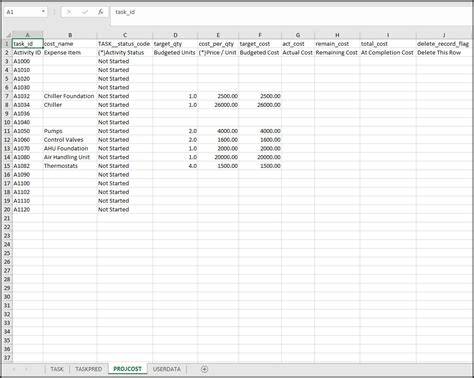Select row 21 header
Viewport: 474px width, 378px height.
[x=7, y=218]
